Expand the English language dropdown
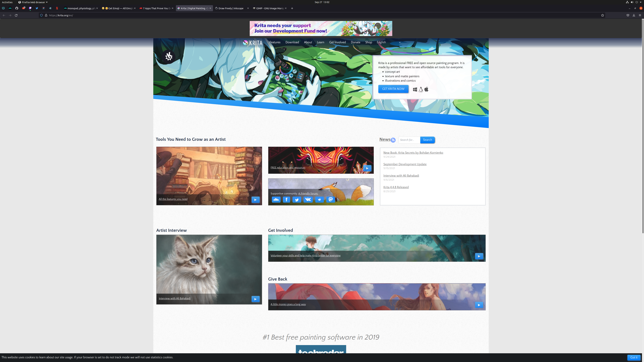 click(389, 42)
